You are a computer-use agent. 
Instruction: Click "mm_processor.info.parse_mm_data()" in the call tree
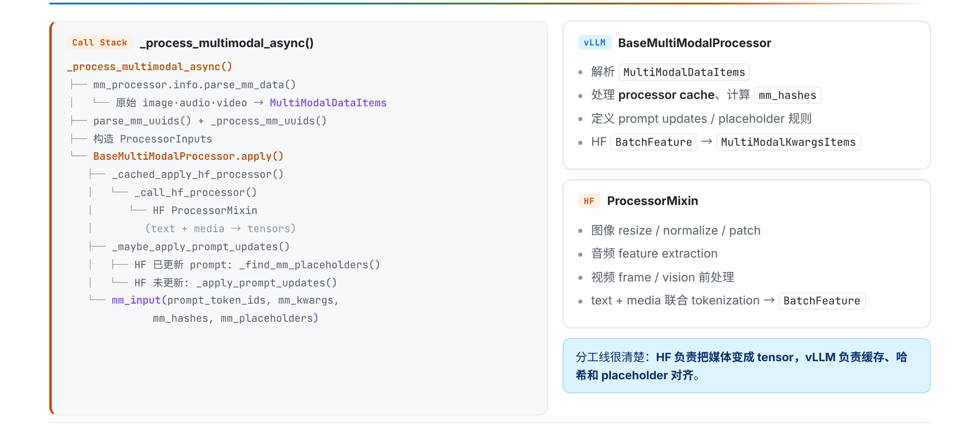194,85
